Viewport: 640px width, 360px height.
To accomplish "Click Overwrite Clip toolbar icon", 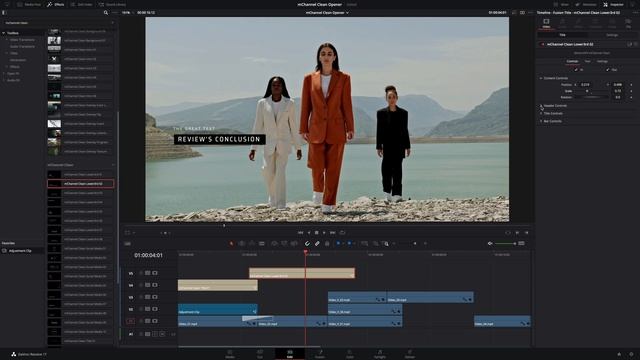I will tap(284, 244).
